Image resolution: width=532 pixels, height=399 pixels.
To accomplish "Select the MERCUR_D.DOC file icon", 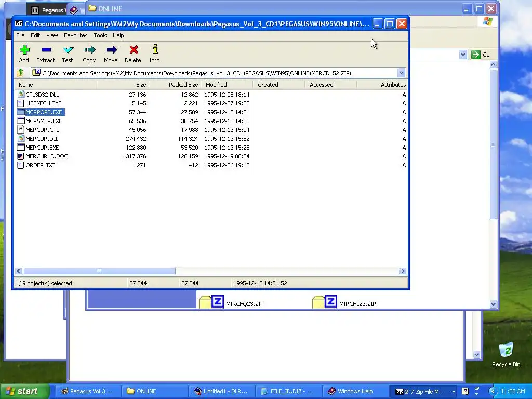I will (x=21, y=156).
